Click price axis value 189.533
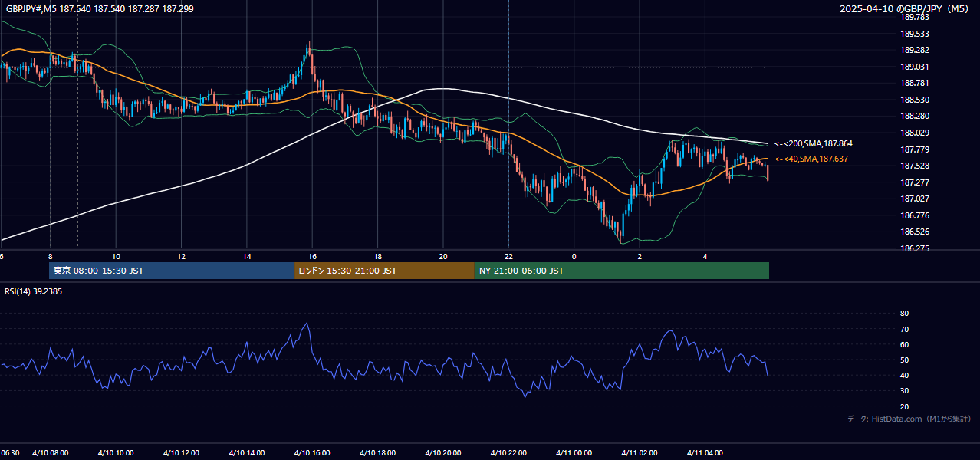 [x=914, y=34]
